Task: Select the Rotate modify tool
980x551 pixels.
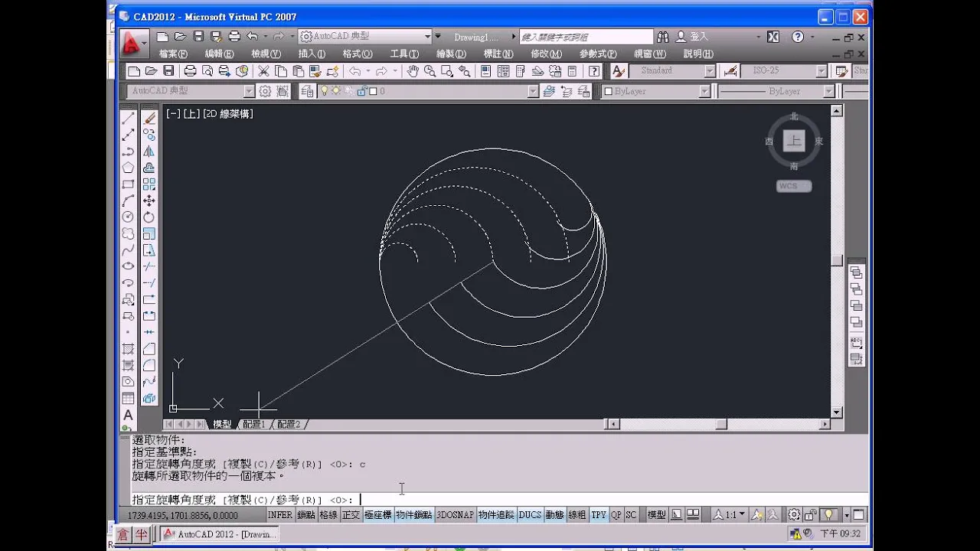Action: tap(149, 217)
